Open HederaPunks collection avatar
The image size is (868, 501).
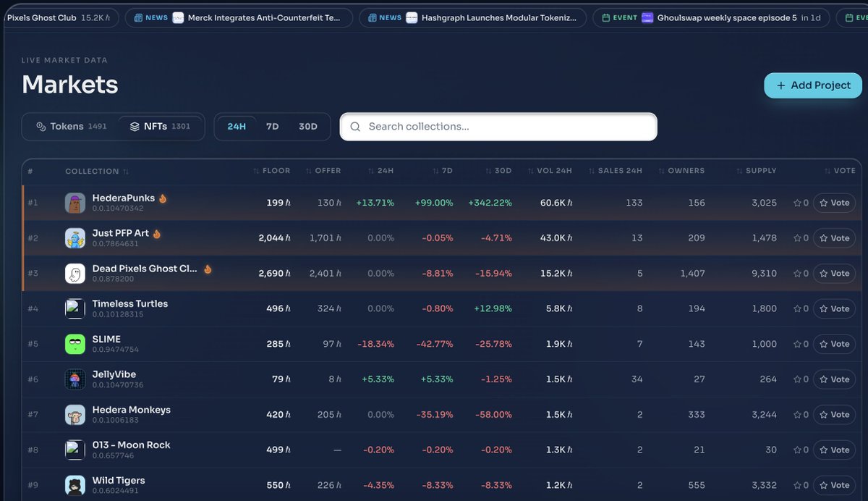tap(75, 203)
